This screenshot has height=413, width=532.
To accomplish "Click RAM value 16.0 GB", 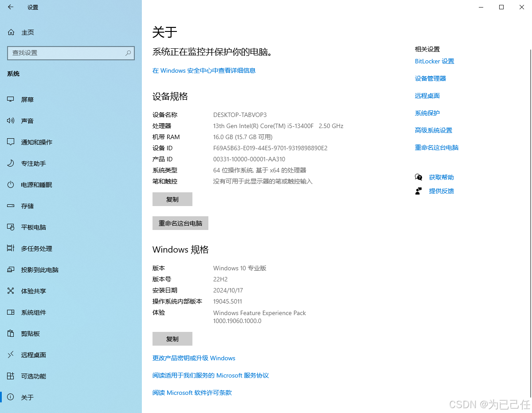I will tap(223, 137).
